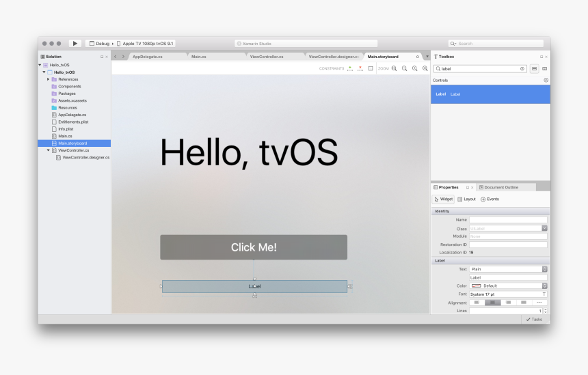This screenshot has height=375, width=588.
Task: Click the global Search field at top
Action: click(x=496, y=44)
